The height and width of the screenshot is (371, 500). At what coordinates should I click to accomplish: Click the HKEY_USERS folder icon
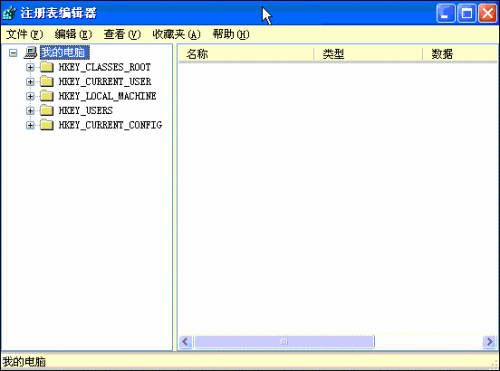47,111
